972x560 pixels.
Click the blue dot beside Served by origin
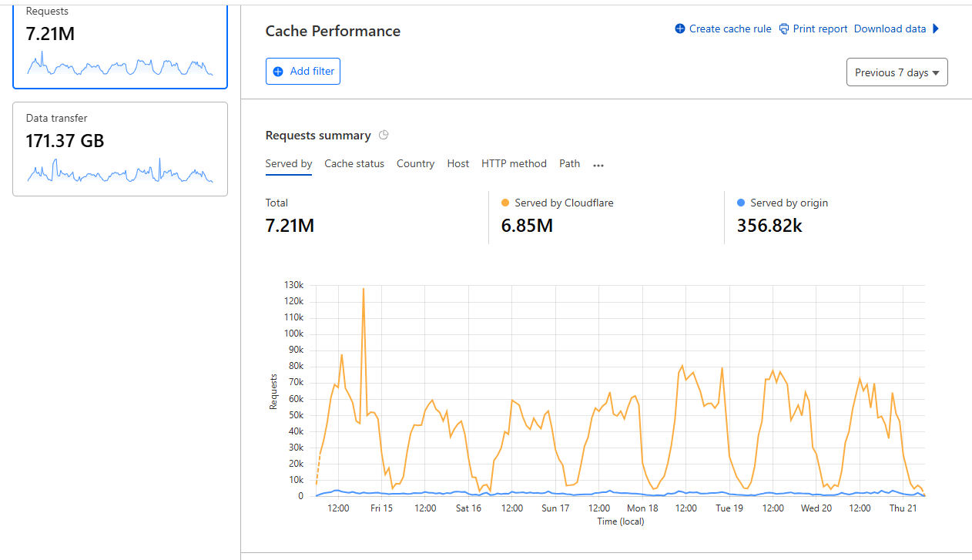[741, 203]
